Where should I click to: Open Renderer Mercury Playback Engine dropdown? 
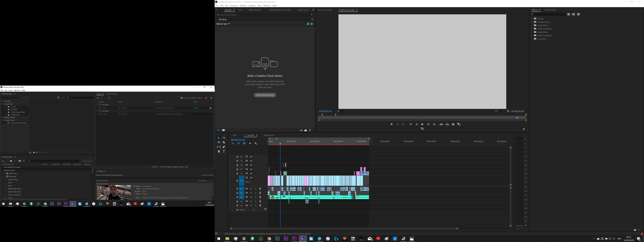point(186,167)
